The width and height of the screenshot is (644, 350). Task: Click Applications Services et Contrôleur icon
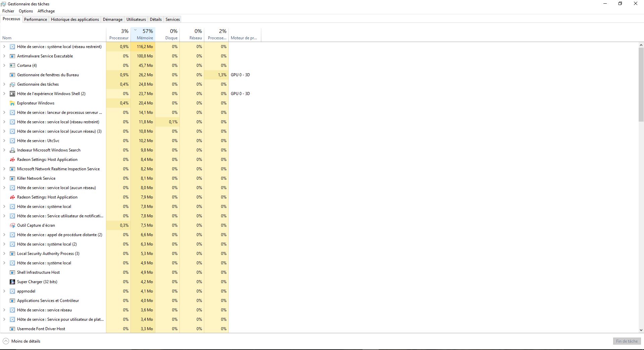coord(12,301)
